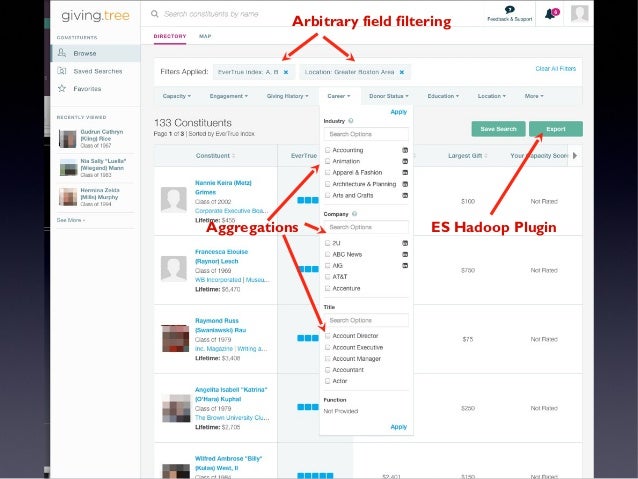Click the Browse sidebar icon
638x479 pixels.
tap(62, 53)
